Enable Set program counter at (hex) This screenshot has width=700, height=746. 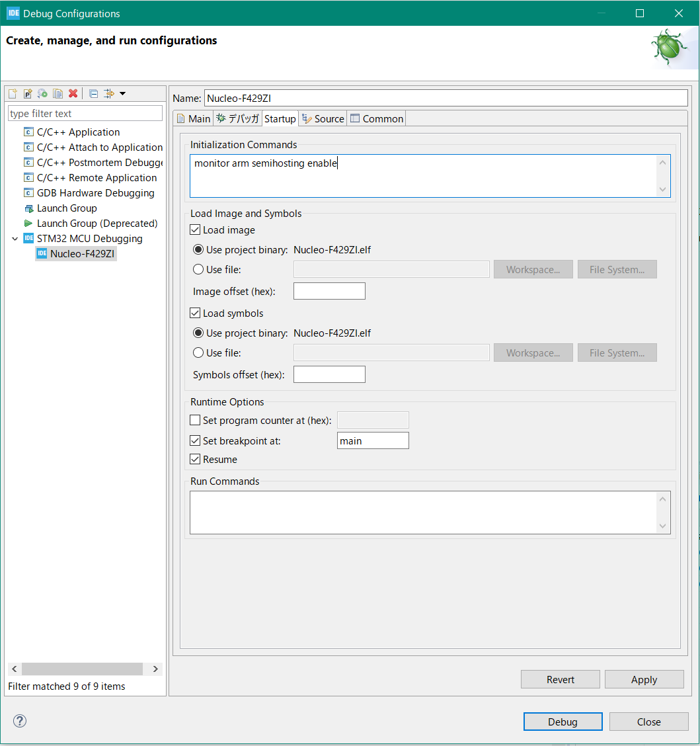195,420
